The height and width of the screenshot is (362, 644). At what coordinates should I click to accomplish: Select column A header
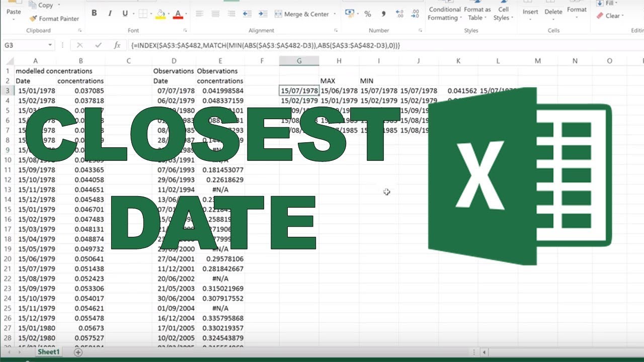35,61
